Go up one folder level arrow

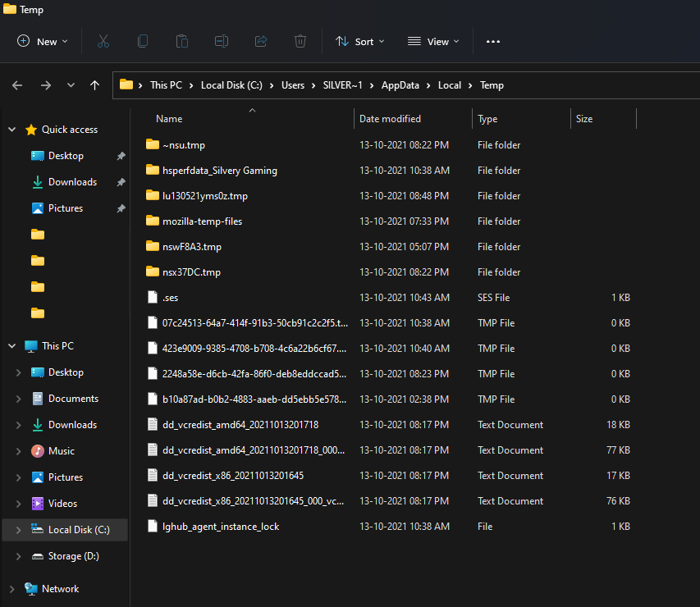pos(94,85)
